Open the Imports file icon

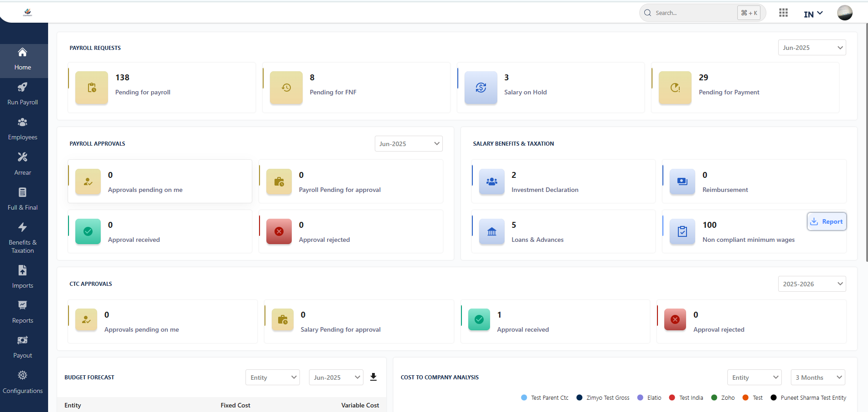point(23,270)
